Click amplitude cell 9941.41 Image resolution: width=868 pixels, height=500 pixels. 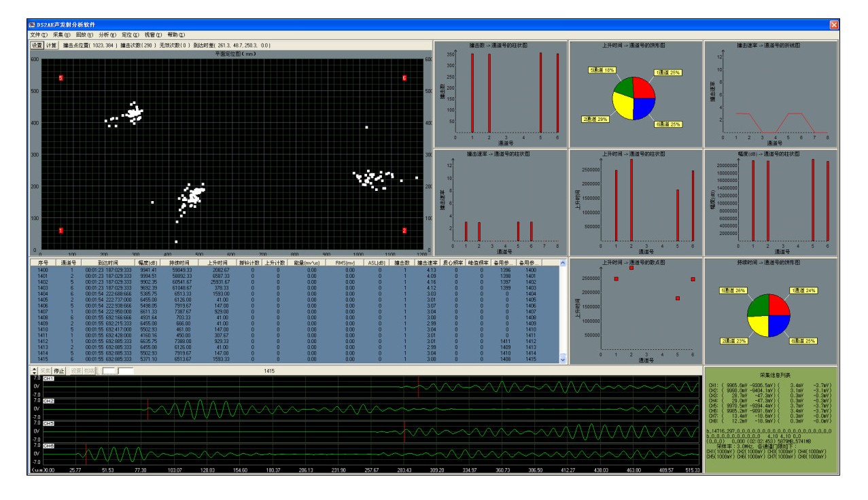[x=147, y=270]
